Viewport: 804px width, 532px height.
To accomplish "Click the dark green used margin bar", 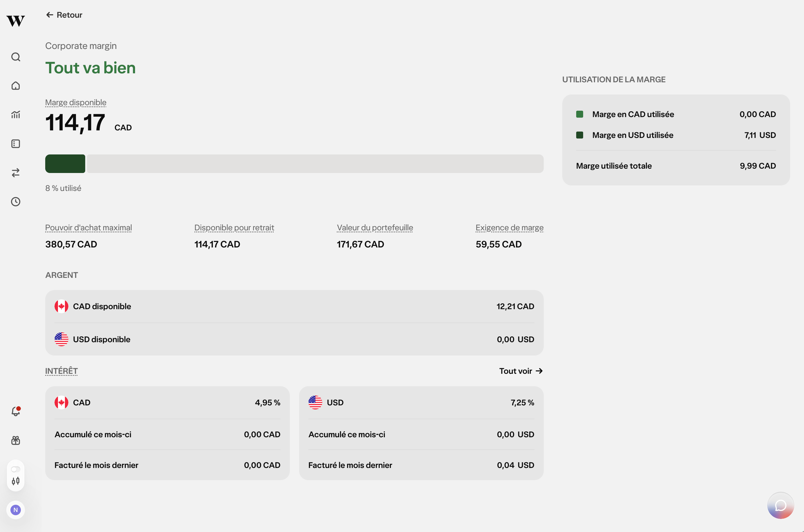I will (65, 163).
